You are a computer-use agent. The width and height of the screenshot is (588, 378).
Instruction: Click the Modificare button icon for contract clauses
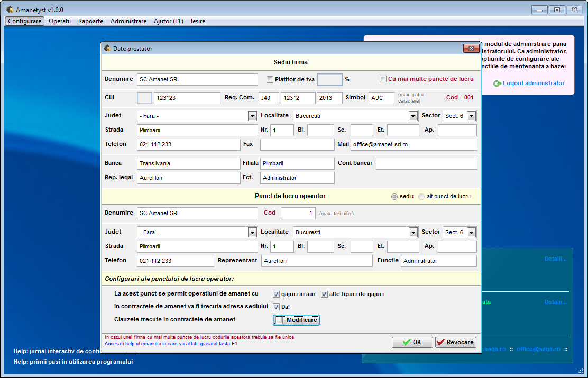click(279, 320)
